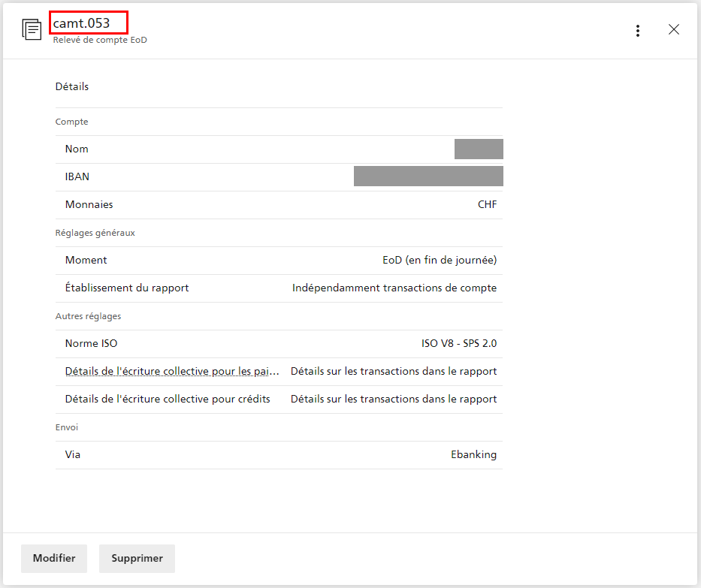The height and width of the screenshot is (588, 701).
Task: Click the 'ISO V8 - SPS 2.0' value
Action: (x=458, y=343)
